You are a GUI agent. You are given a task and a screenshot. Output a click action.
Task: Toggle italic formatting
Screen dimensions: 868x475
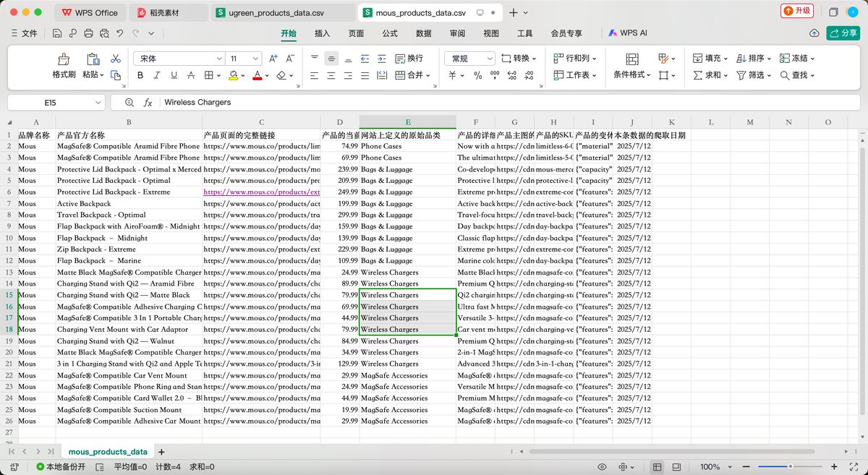157,75
